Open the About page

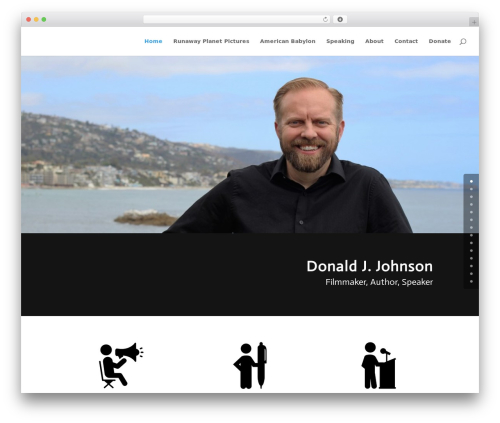click(x=374, y=41)
